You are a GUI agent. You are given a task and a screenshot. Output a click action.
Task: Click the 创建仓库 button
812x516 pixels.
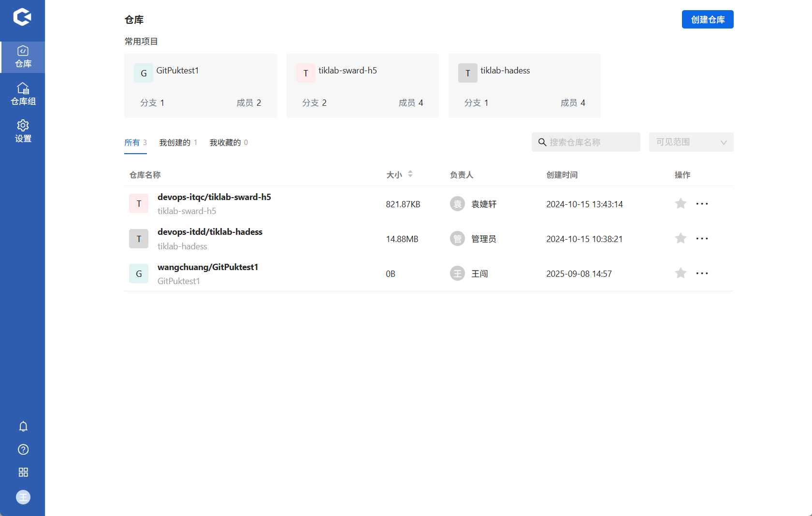708,19
